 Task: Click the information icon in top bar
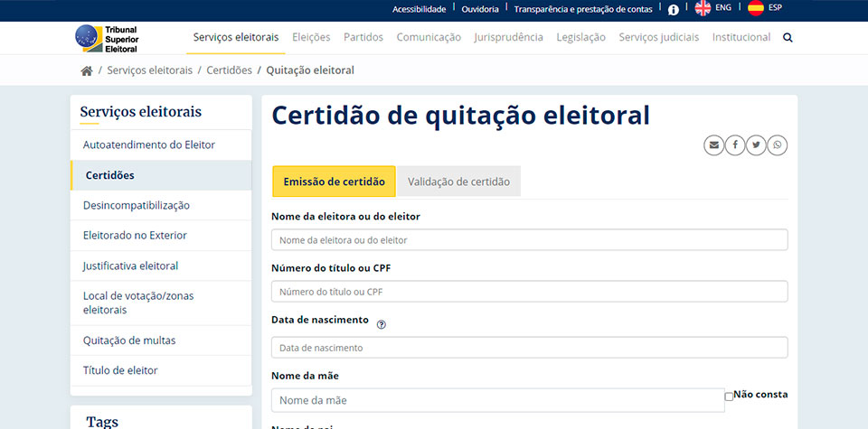tap(673, 9)
